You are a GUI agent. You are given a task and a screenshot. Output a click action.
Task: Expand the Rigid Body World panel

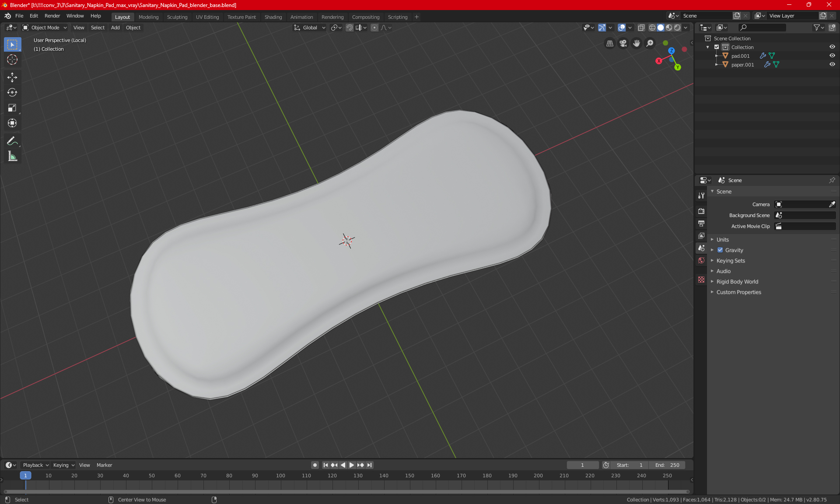click(737, 282)
